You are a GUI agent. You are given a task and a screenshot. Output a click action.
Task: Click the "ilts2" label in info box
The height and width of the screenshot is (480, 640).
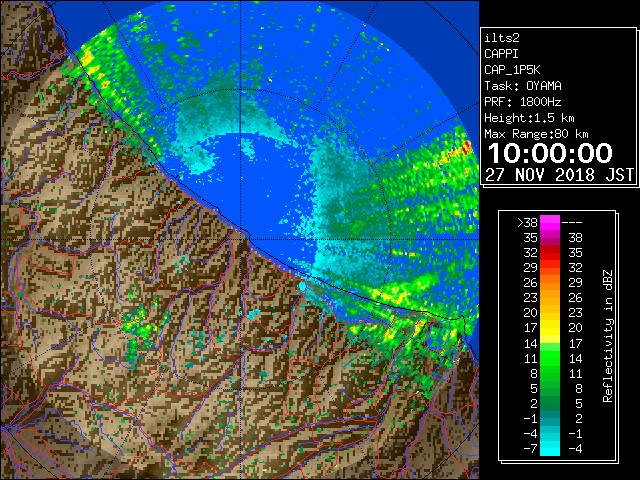pos(502,38)
